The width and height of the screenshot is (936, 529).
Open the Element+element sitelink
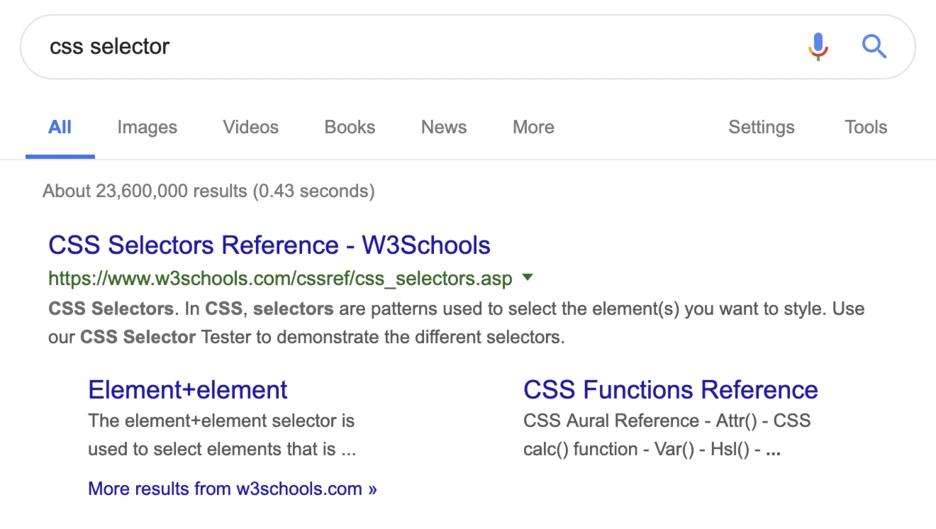187,390
